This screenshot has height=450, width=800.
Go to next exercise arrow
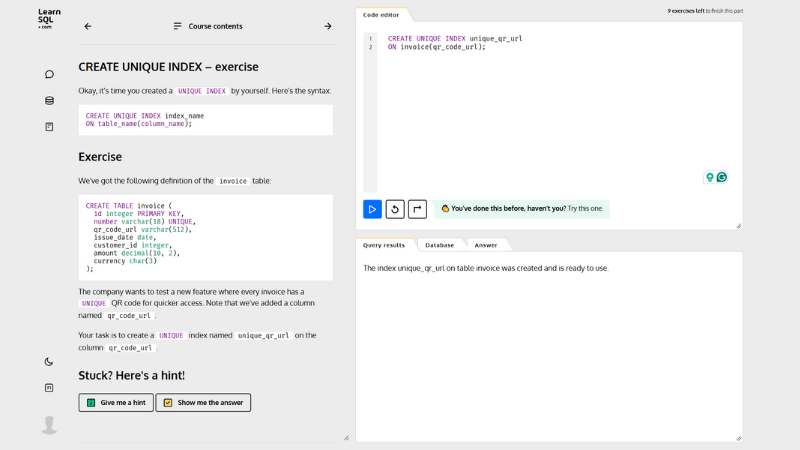[x=328, y=26]
